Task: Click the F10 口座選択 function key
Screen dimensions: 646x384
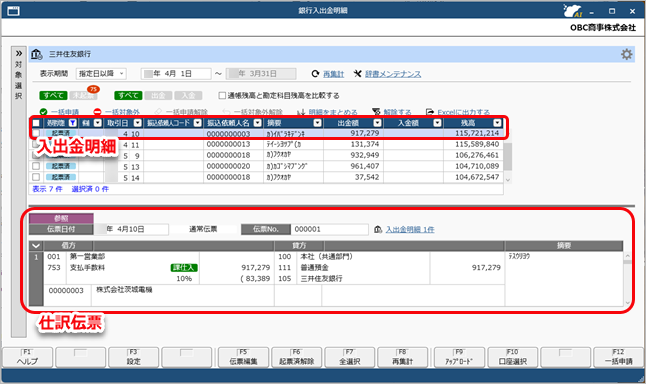Action: click(x=513, y=357)
